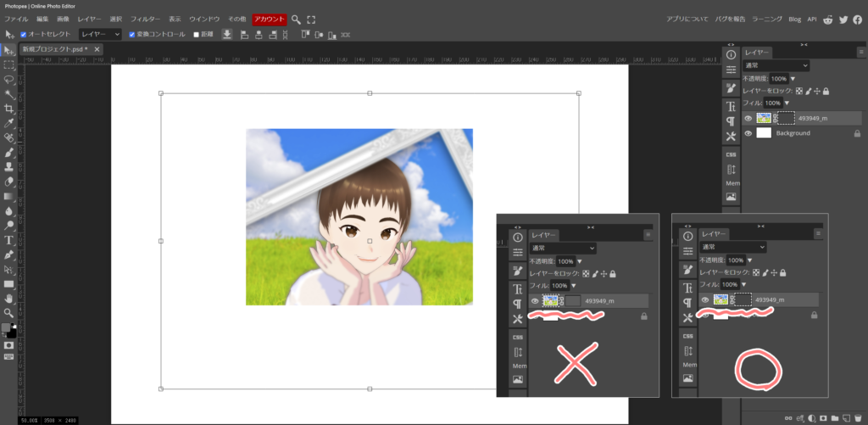Viewport: 868px width, 425px height.
Task: Open the CSS side panel icon
Action: click(x=731, y=154)
